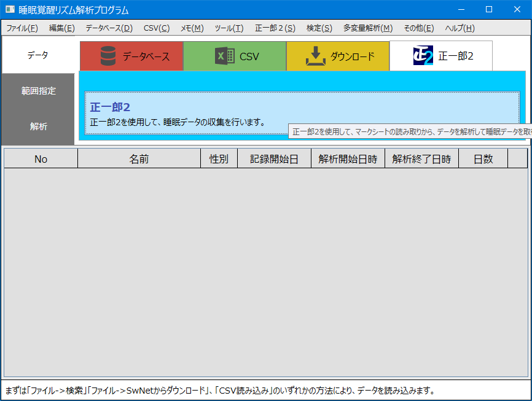The width and height of the screenshot is (532, 401).
Task: Click the app icon in title bar
Action: [x=10, y=9]
